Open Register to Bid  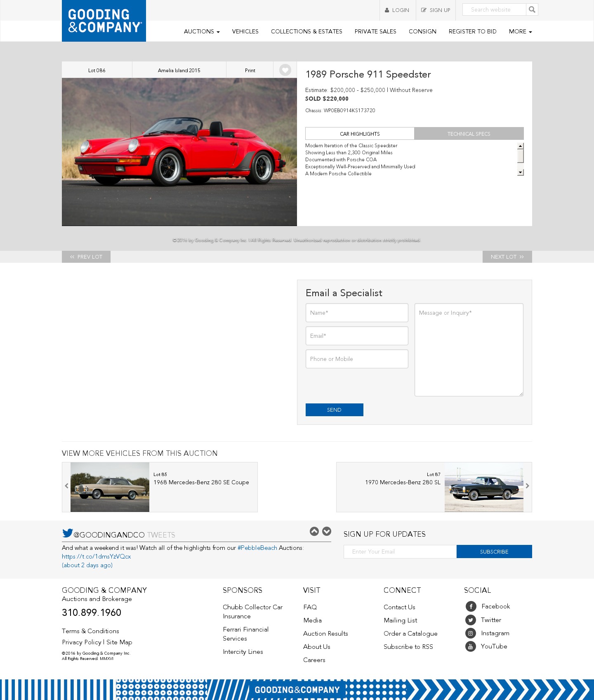[x=472, y=31]
